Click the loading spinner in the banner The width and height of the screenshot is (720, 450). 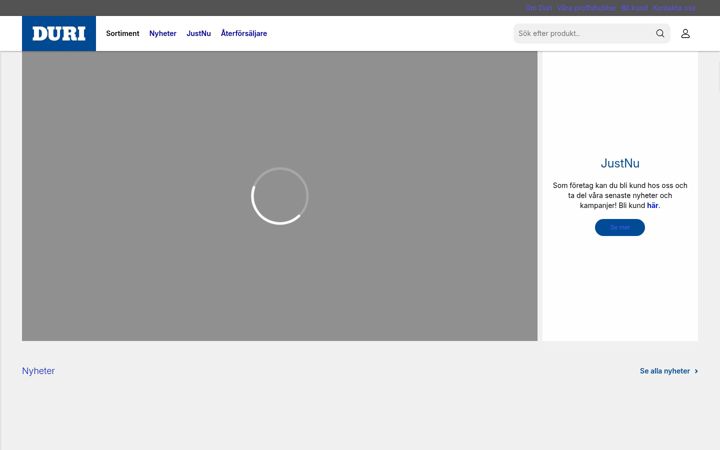pyautogui.click(x=280, y=196)
